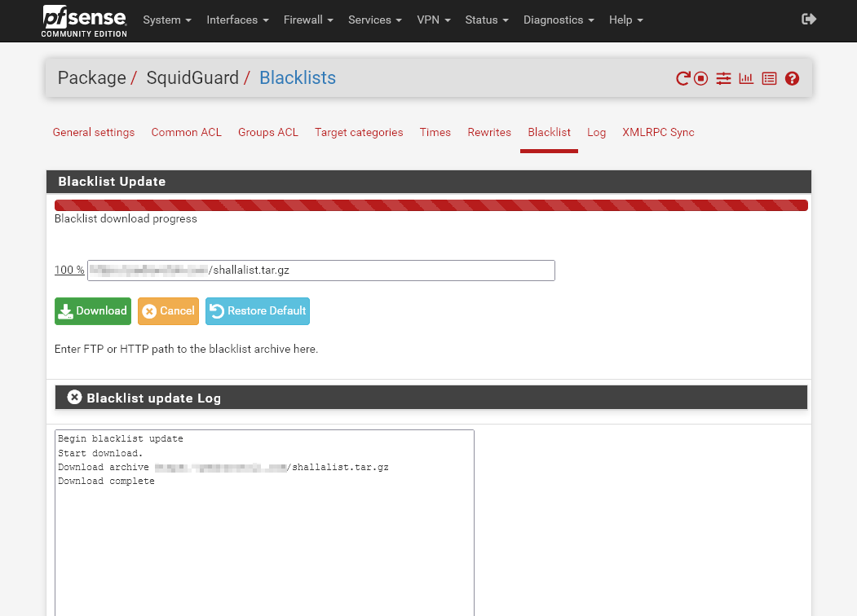Stop the SquidGuard service icon
The width and height of the screenshot is (857, 616).
(x=700, y=78)
